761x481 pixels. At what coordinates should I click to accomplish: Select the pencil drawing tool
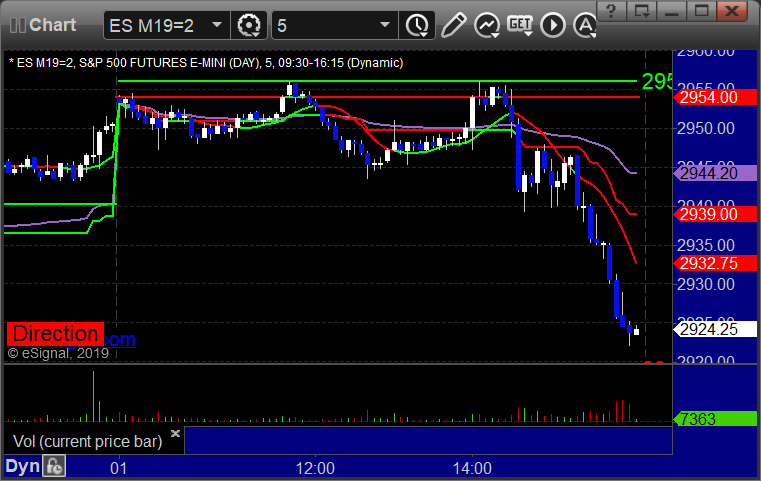[453, 25]
